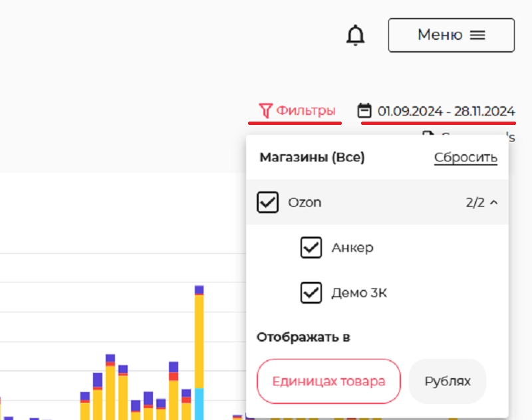This screenshot has height=420, width=532.
Task: Close the Фильтры dropdown via its label
Action: (305, 111)
